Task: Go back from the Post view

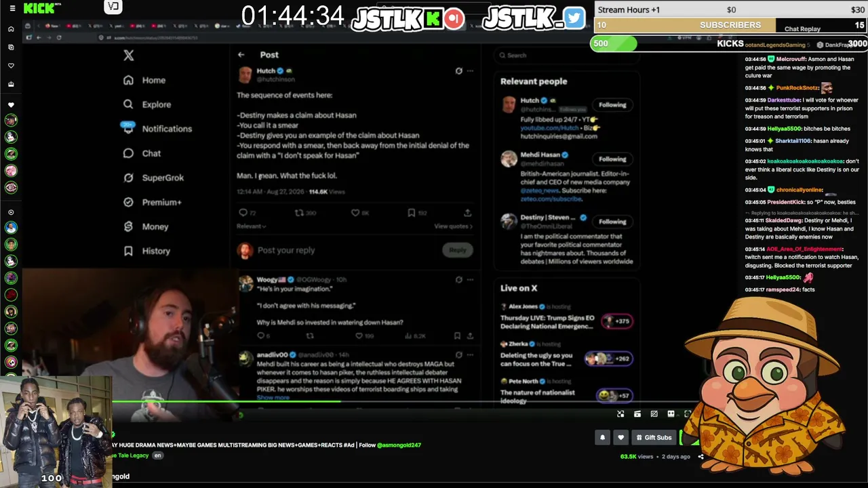Action: pyautogui.click(x=241, y=55)
